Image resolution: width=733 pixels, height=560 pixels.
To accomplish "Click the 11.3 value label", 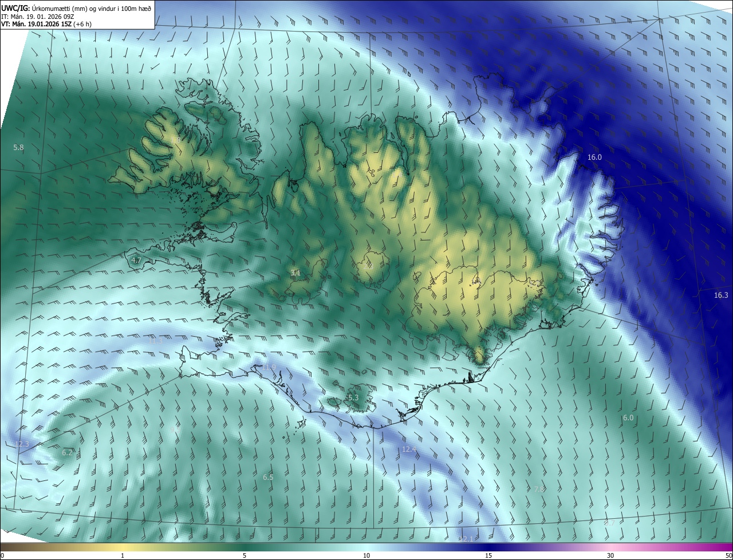I will (156, 341).
